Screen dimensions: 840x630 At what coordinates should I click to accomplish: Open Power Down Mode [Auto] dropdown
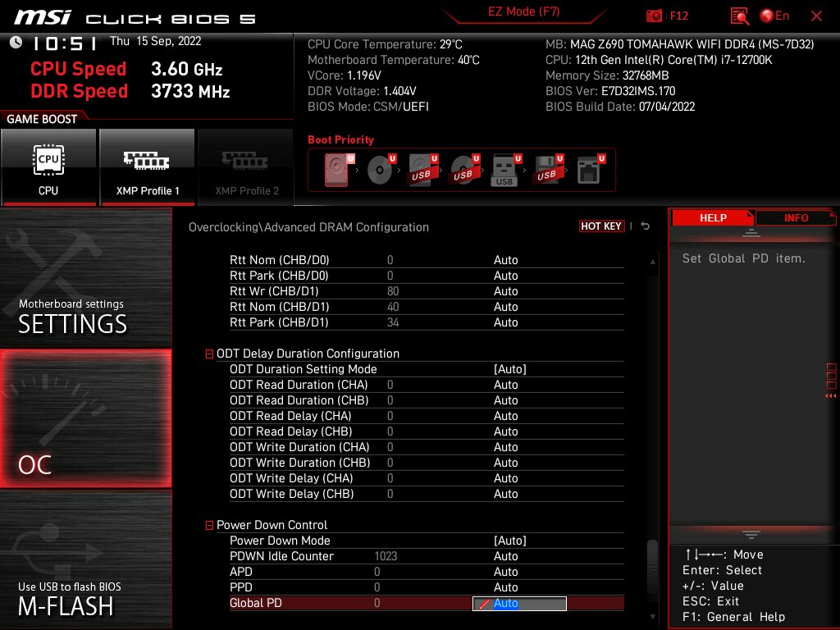(x=510, y=541)
